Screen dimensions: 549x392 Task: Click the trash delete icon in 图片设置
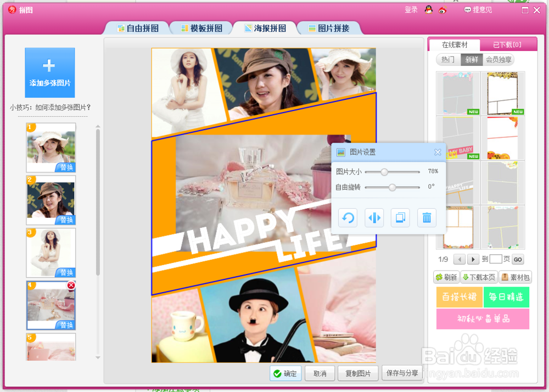click(x=427, y=218)
